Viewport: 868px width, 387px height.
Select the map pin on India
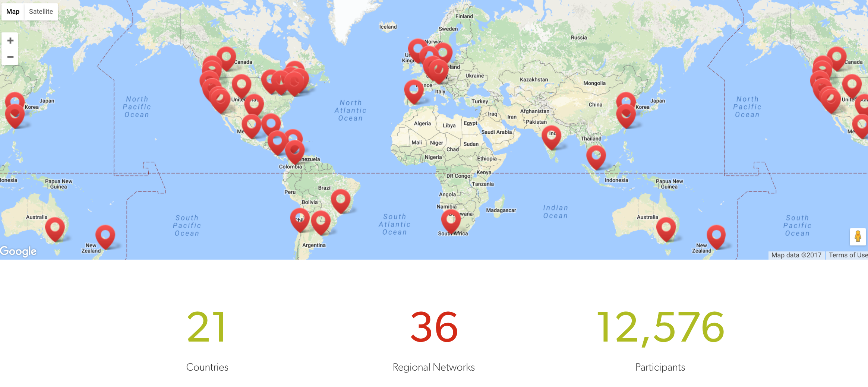tap(551, 137)
